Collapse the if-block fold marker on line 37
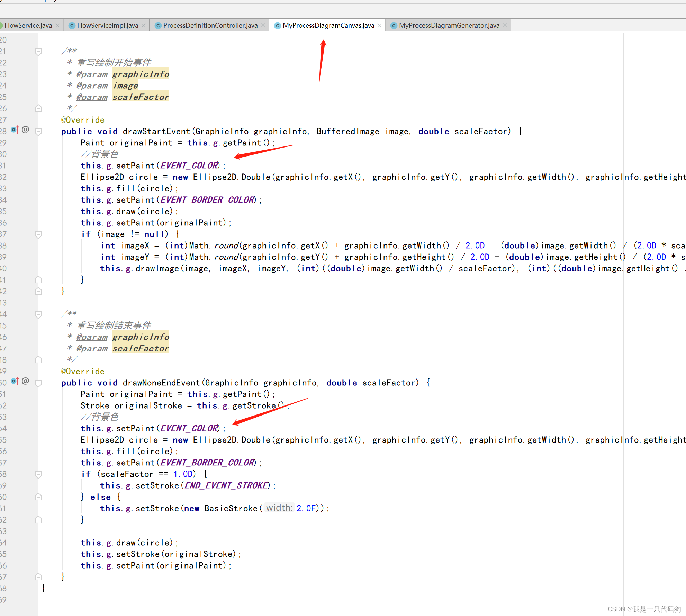Viewport: 686px width, 616px height. (x=38, y=235)
